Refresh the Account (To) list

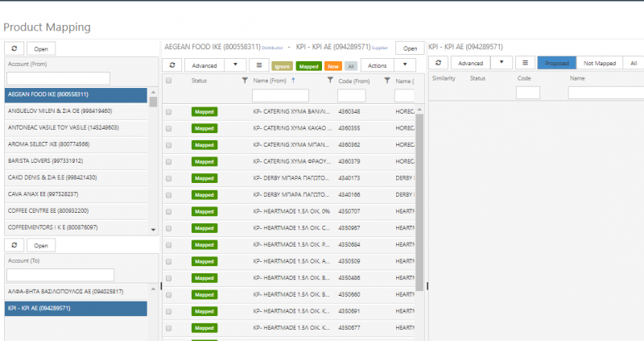14,245
